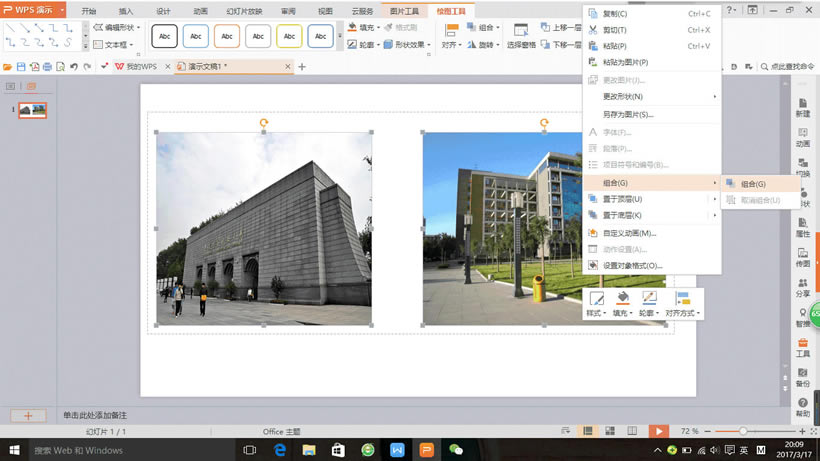Click the 分享 share sidebar icon
This screenshot has width=820, height=461.
pyautogui.click(x=803, y=287)
